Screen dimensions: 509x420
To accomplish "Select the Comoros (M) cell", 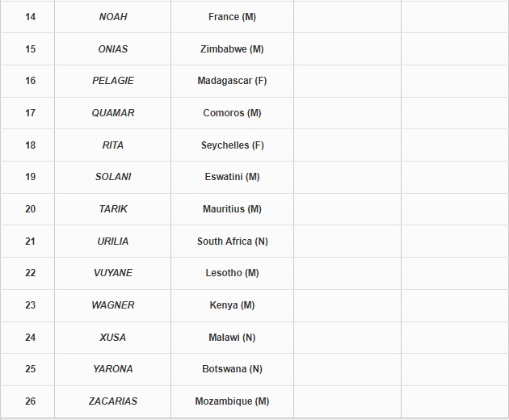I will pos(232,113).
